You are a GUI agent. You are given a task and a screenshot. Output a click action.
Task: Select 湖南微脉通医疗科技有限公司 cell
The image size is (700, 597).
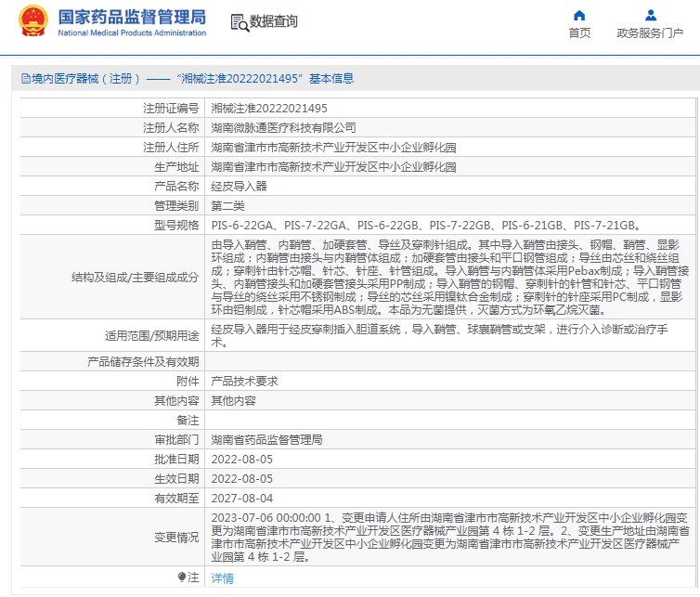pos(283,128)
